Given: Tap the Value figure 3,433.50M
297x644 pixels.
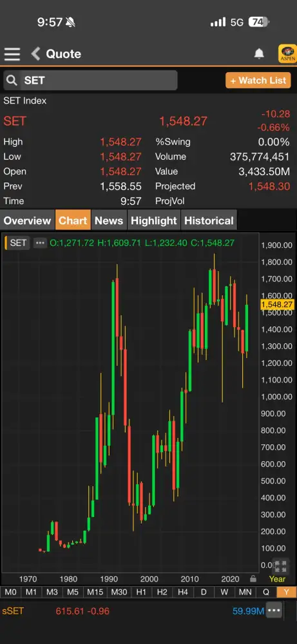Looking at the screenshot, I should tap(264, 171).
